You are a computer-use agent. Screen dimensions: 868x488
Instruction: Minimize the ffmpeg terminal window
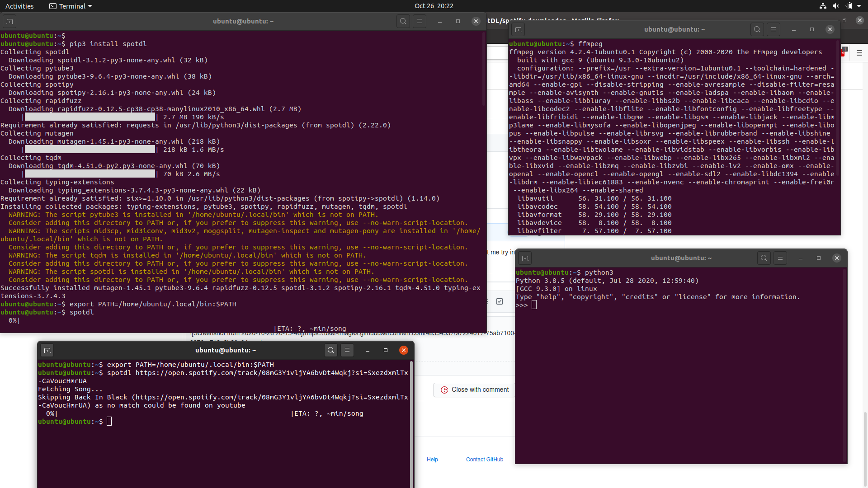click(x=794, y=29)
